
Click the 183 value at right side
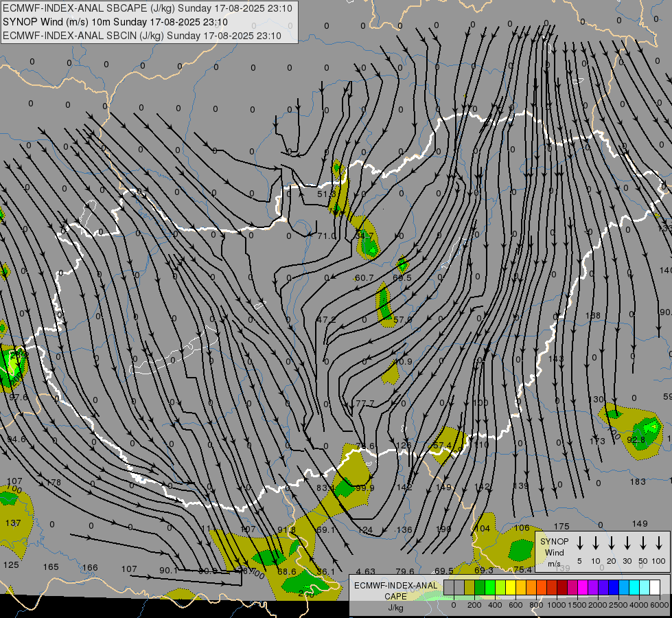pos(638,481)
